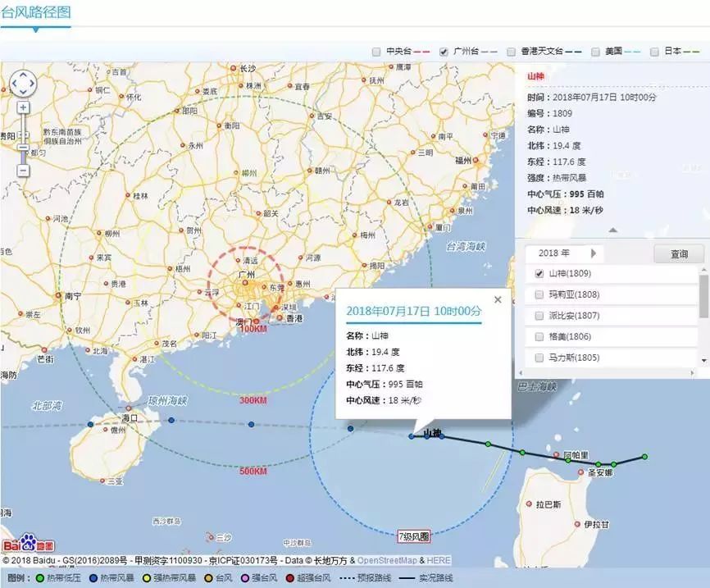
Task: Click the 7级风圈 label
Action: 413,536
